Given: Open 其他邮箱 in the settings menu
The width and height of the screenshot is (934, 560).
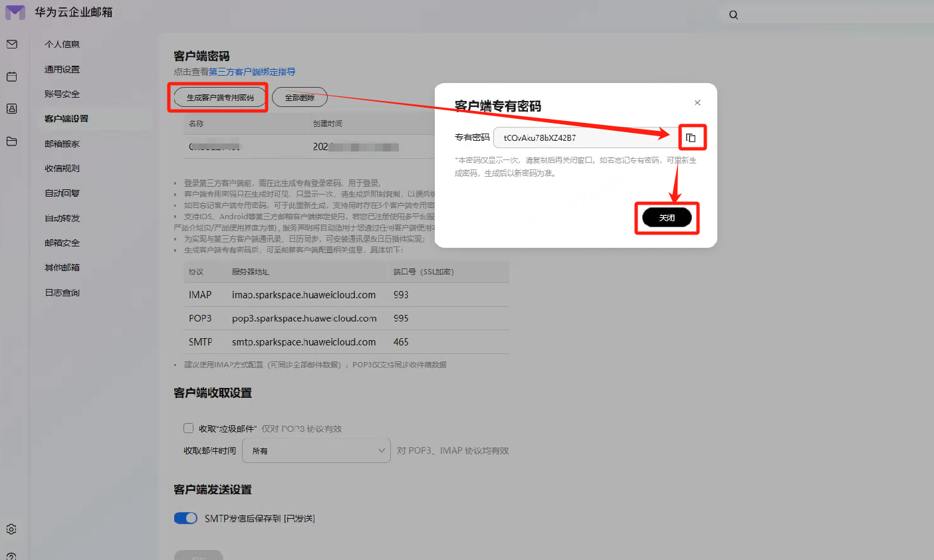Looking at the screenshot, I should click(62, 268).
